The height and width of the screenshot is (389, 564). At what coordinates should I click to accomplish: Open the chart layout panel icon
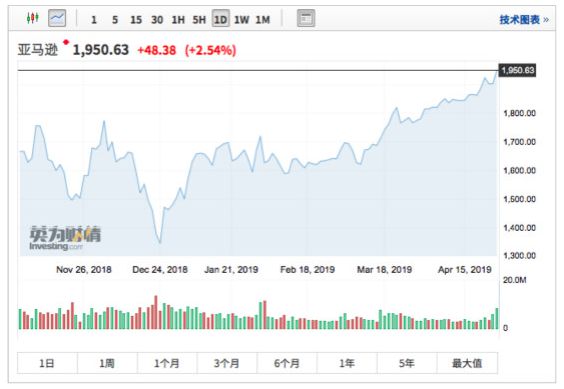pos(306,18)
